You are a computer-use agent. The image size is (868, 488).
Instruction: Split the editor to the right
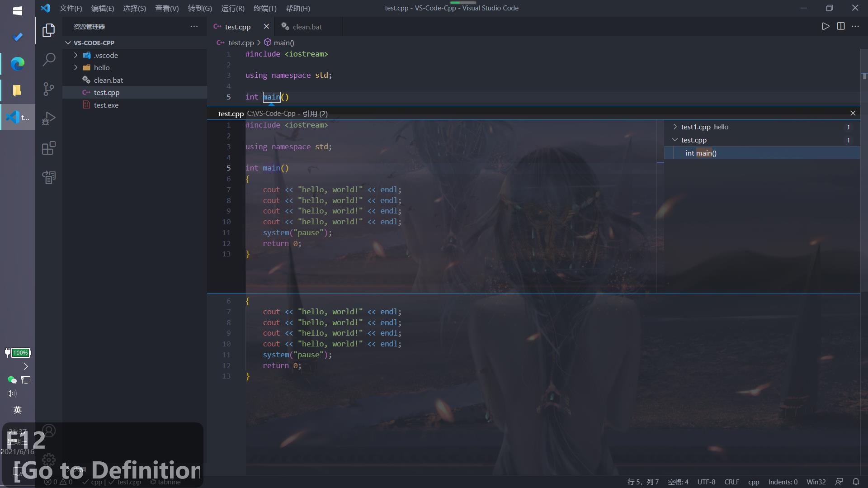(x=841, y=26)
